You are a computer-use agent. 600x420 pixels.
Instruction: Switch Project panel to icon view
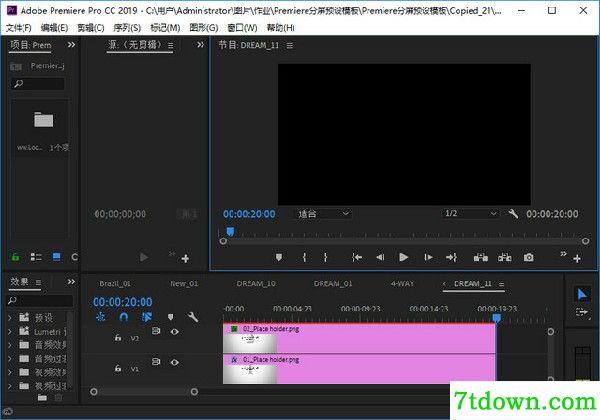(57, 257)
